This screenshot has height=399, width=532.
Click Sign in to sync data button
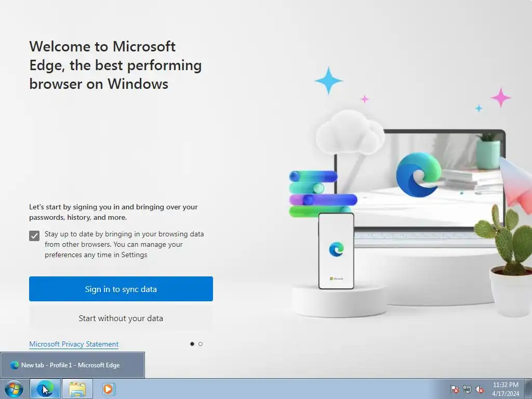point(121,289)
